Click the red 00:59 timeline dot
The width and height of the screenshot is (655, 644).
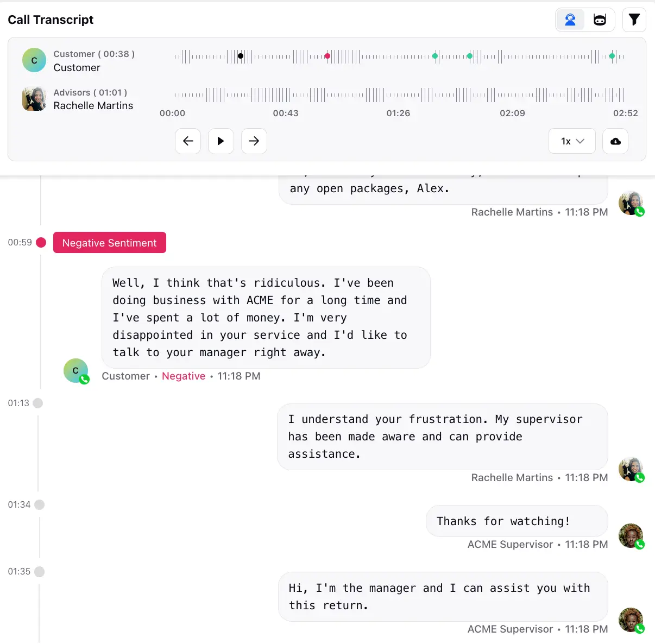41,242
